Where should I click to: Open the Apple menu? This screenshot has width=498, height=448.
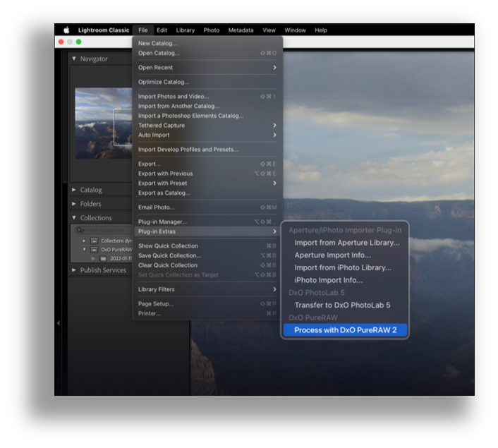[66, 30]
